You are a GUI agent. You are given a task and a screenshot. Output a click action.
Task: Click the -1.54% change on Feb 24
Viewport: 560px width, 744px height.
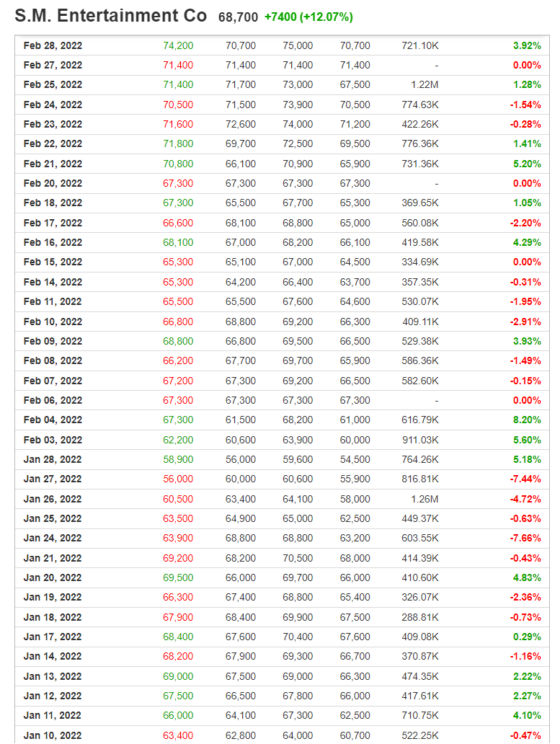point(525,105)
